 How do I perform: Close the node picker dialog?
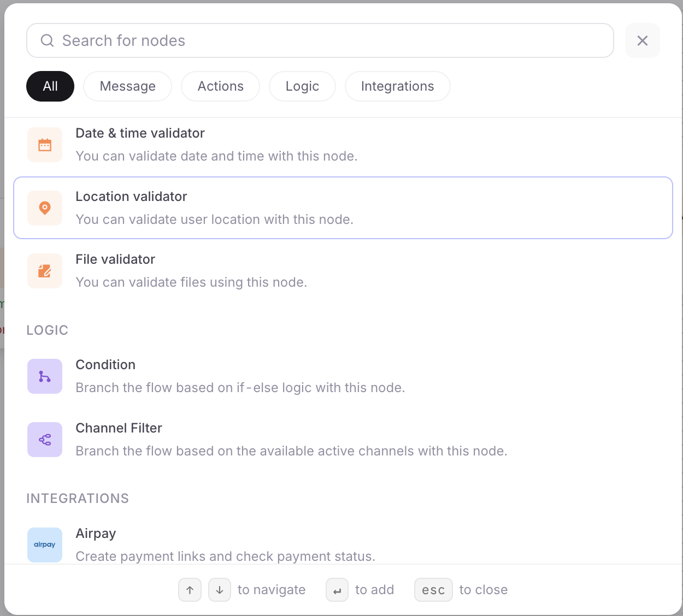pyautogui.click(x=643, y=40)
